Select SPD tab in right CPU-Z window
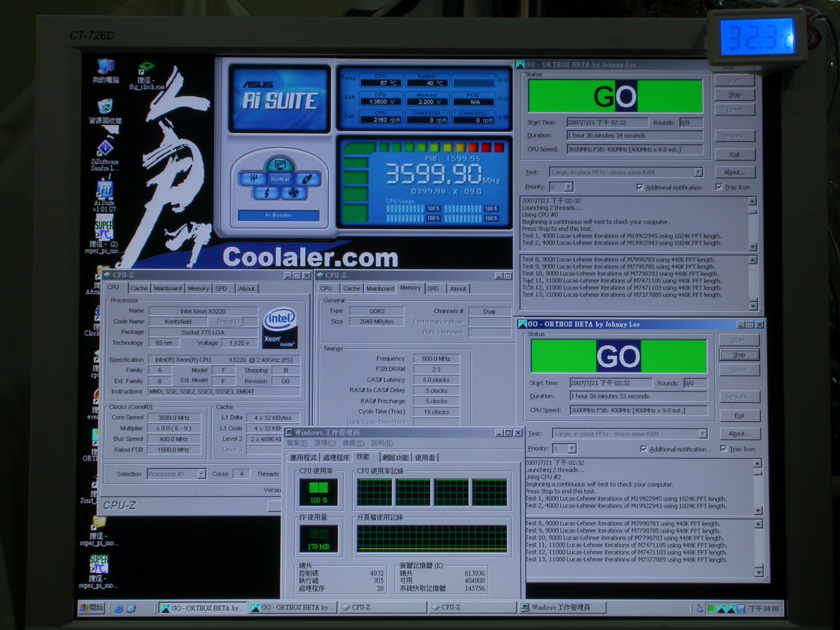 [x=433, y=289]
